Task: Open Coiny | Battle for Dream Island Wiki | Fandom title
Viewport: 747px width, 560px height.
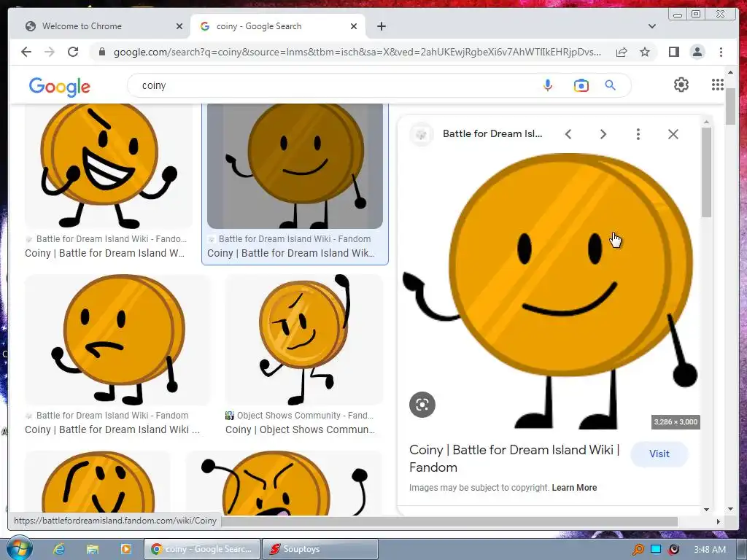Action: (x=514, y=458)
